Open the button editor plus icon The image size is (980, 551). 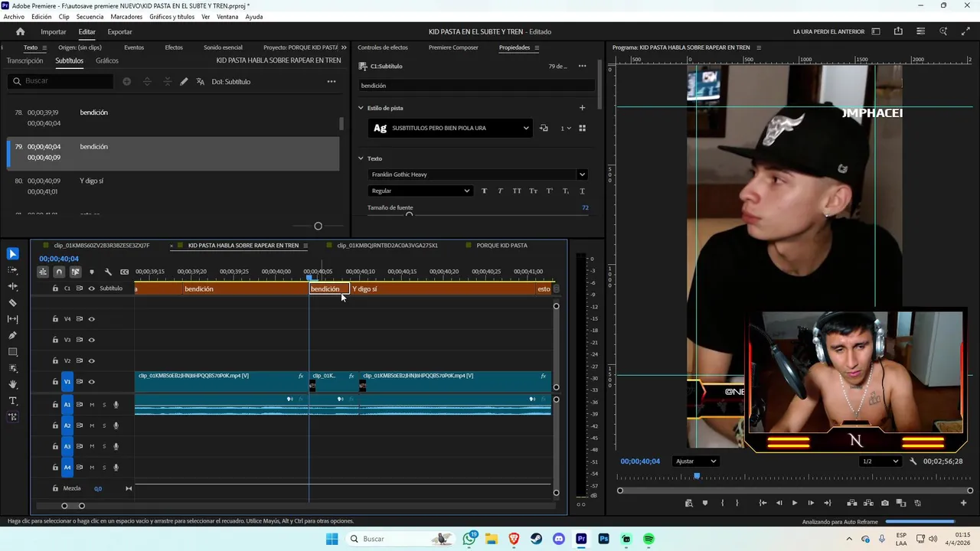click(x=963, y=503)
